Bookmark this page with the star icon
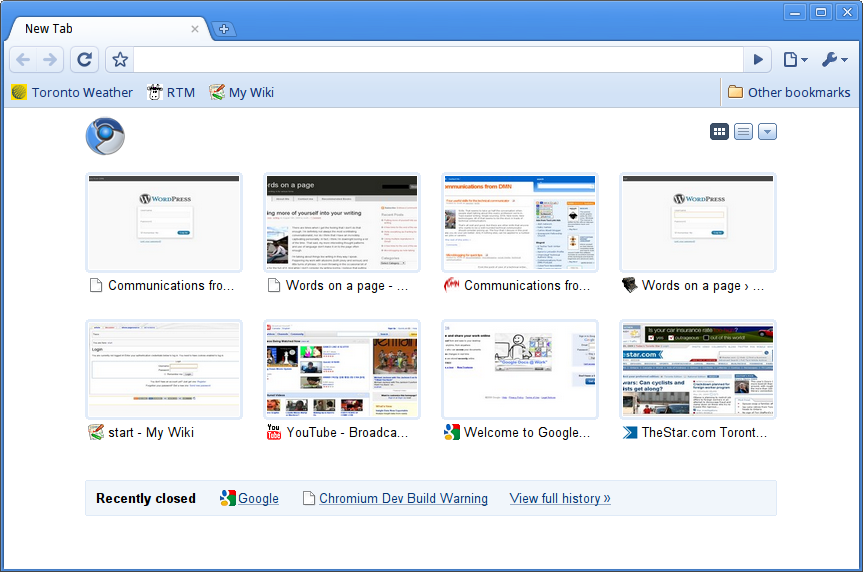 (120, 60)
